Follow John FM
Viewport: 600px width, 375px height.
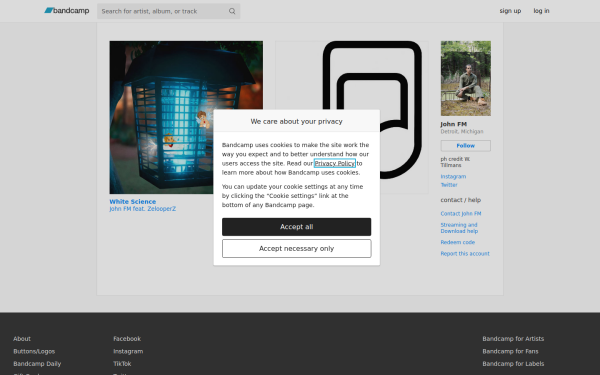click(x=466, y=145)
